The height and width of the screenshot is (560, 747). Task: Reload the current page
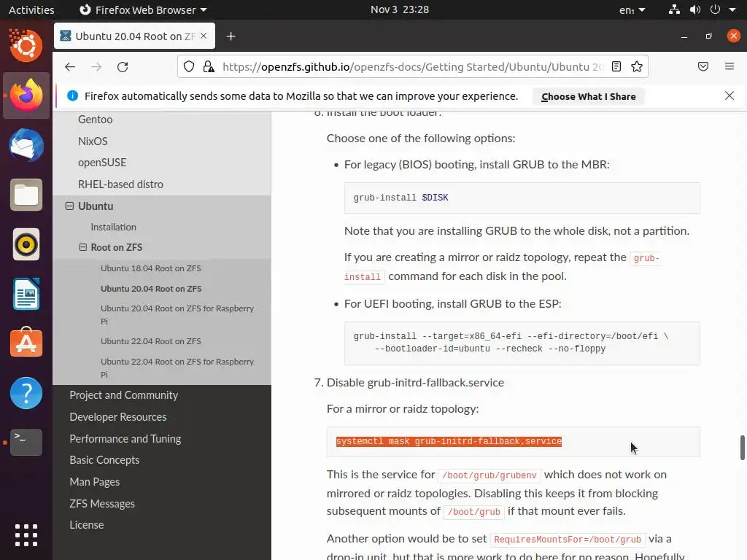click(x=123, y=67)
